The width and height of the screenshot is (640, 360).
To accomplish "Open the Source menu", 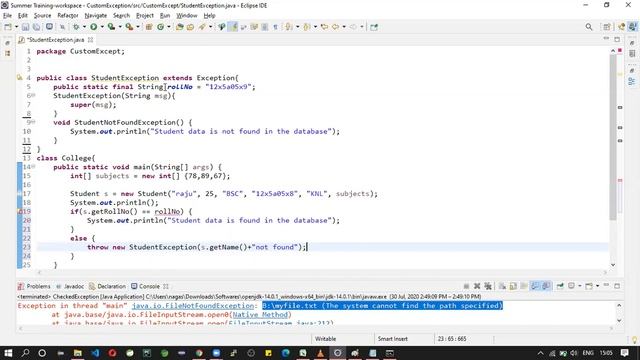I will [42, 16].
